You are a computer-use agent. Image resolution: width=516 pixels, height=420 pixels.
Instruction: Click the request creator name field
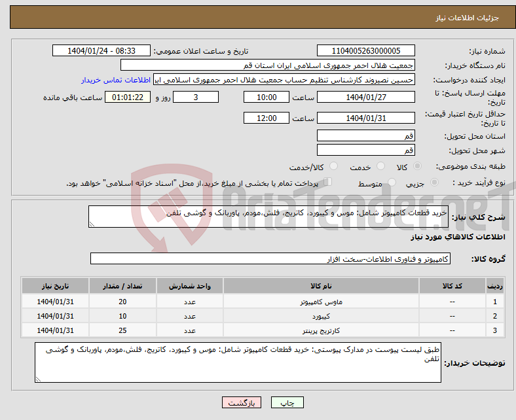pyautogui.click(x=284, y=80)
